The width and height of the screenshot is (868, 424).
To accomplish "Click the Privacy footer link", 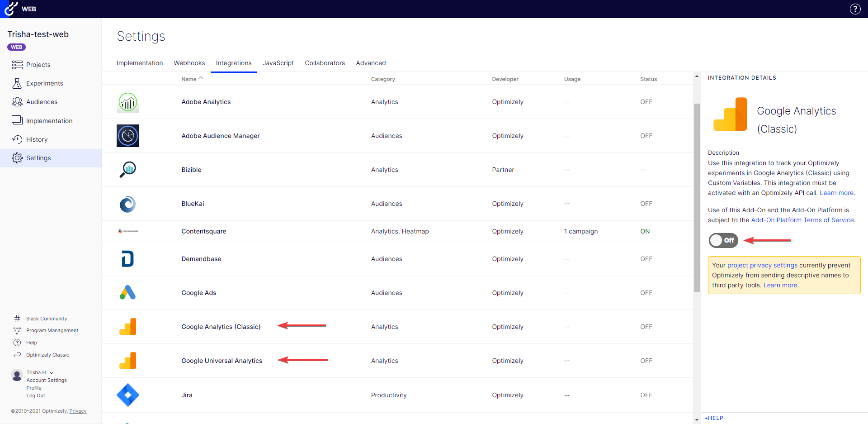I will pyautogui.click(x=78, y=411).
